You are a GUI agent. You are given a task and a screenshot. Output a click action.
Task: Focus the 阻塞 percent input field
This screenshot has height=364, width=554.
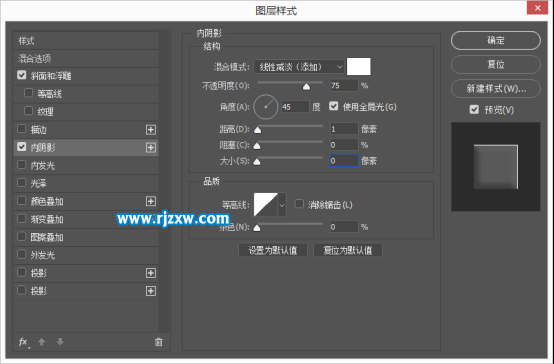[344, 145]
